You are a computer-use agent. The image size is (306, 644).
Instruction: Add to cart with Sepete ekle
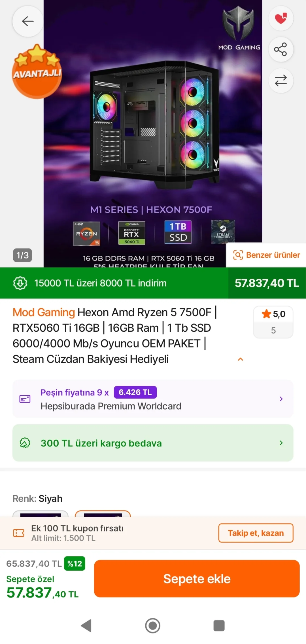coord(197,579)
